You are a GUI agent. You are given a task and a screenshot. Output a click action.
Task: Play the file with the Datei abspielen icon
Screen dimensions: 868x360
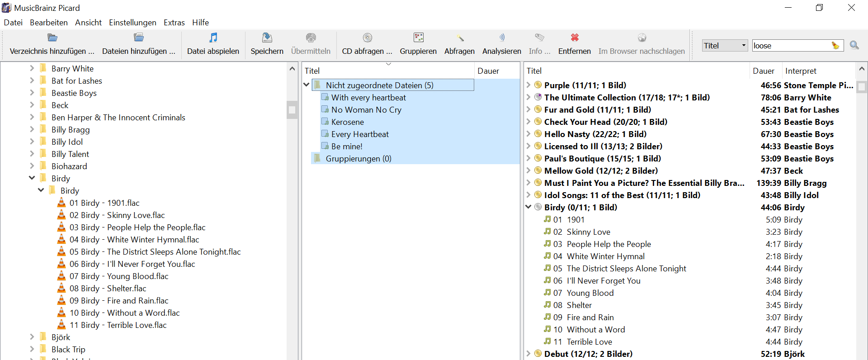pos(213,38)
